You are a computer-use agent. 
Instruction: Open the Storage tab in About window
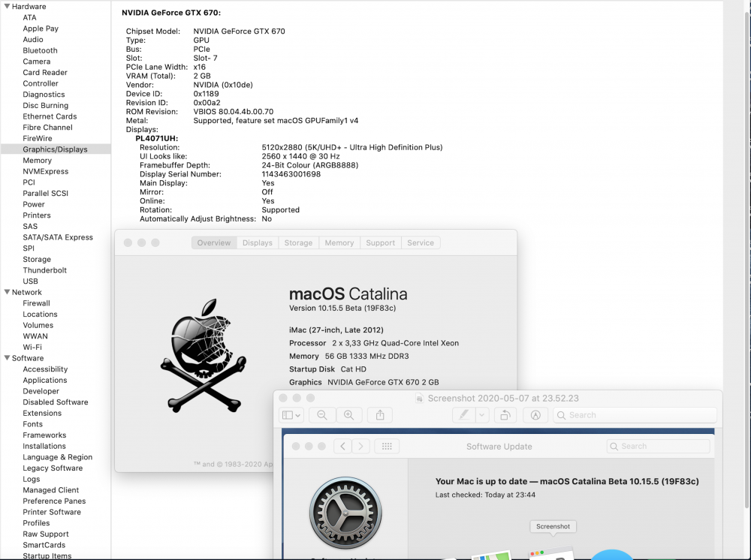click(x=298, y=242)
